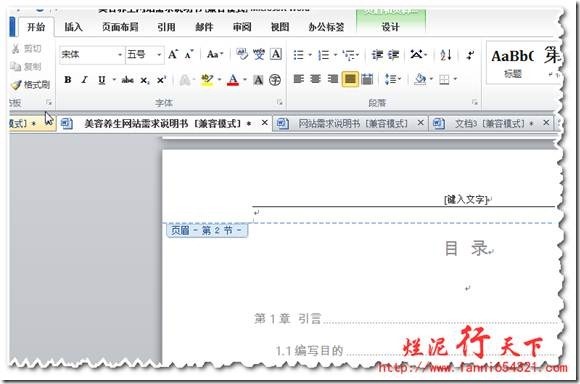Click the 键入文字 header placeholder
The width and height of the screenshot is (580, 384).
tap(466, 199)
